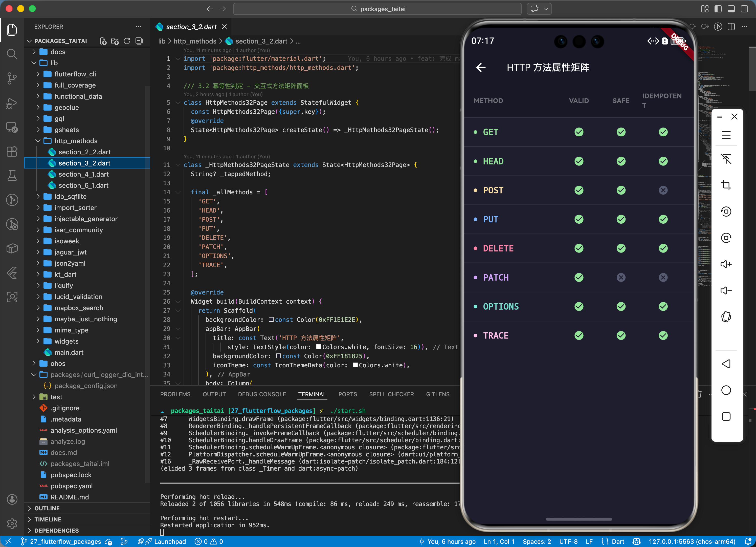Open section_4_1.dart in explorer
Screen dimensions: 756x547
click(83, 174)
